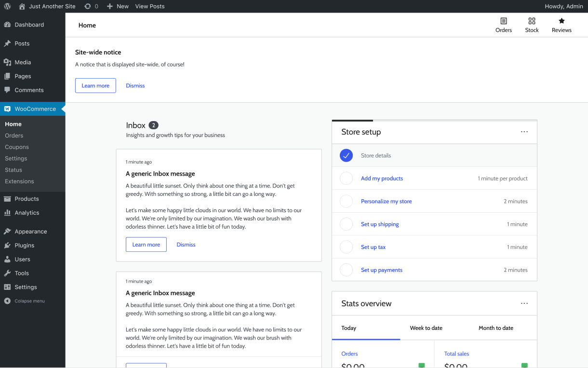The image size is (588, 368).
Task: Click the Set up tax link
Action: 373,247
